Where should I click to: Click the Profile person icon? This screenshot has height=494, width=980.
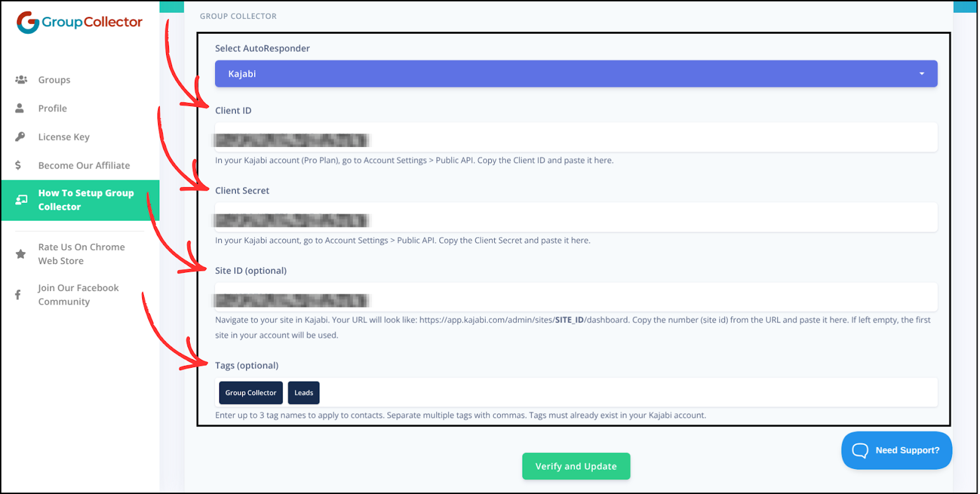(20, 108)
